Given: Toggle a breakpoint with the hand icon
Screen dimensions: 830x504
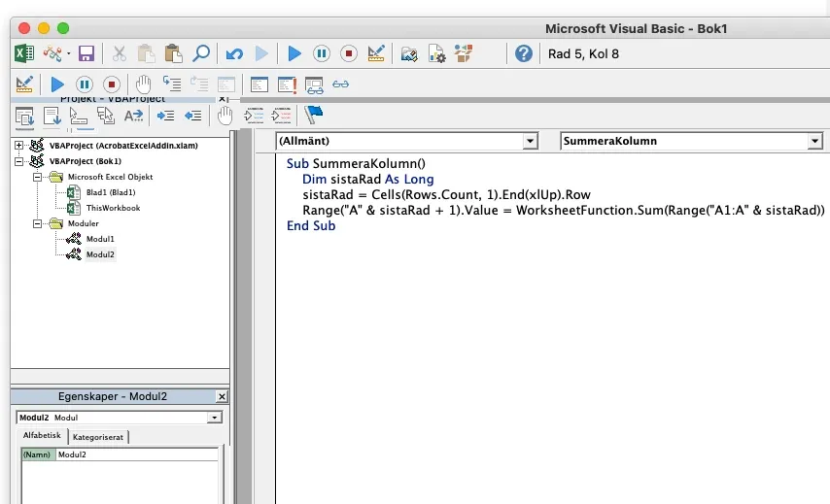Looking at the screenshot, I should coord(144,84).
